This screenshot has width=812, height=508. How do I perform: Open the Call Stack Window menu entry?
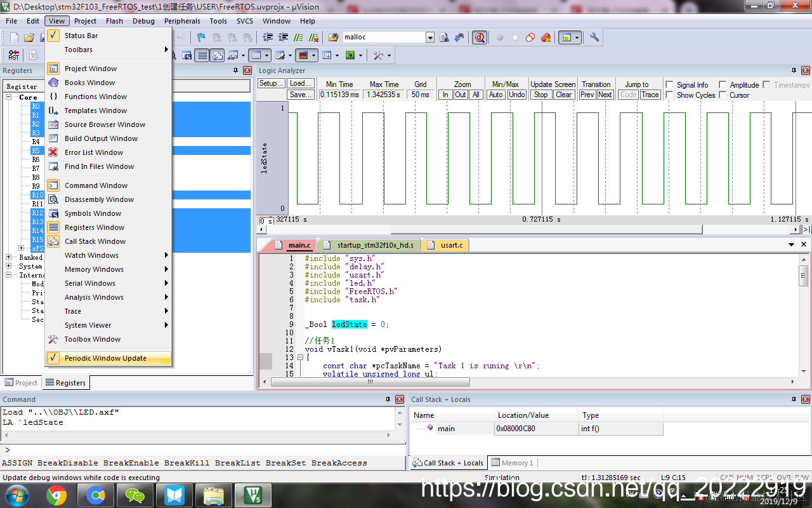coord(95,241)
